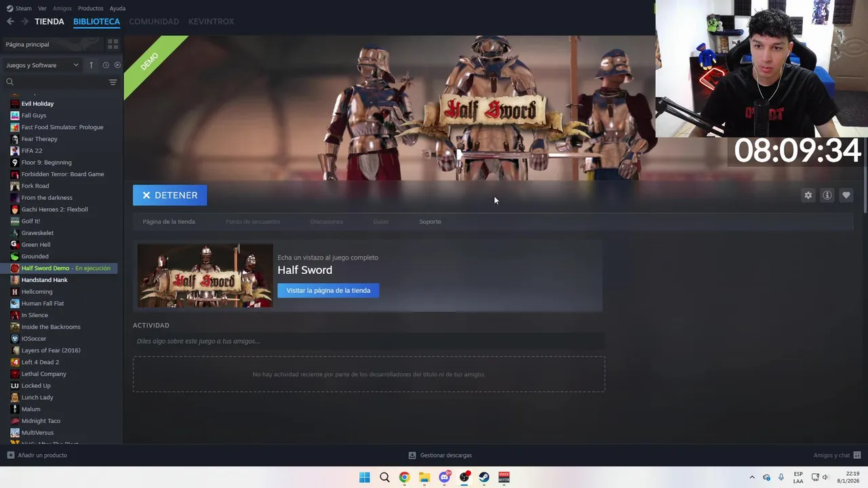The image size is (868, 488).
Task: Select Forbidden Terror: Board Game
Action: tap(61, 174)
